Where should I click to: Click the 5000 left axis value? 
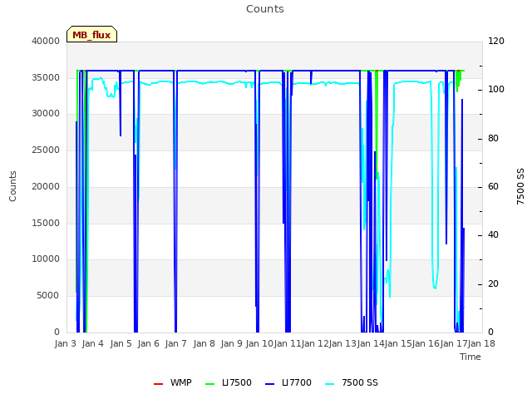pos(48,296)
